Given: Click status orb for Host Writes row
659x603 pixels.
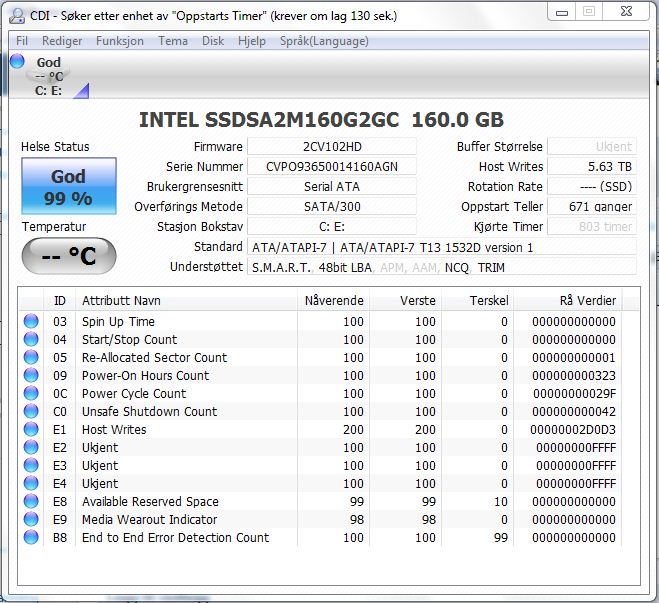Looking at the screenshot, I should (31, 429).
